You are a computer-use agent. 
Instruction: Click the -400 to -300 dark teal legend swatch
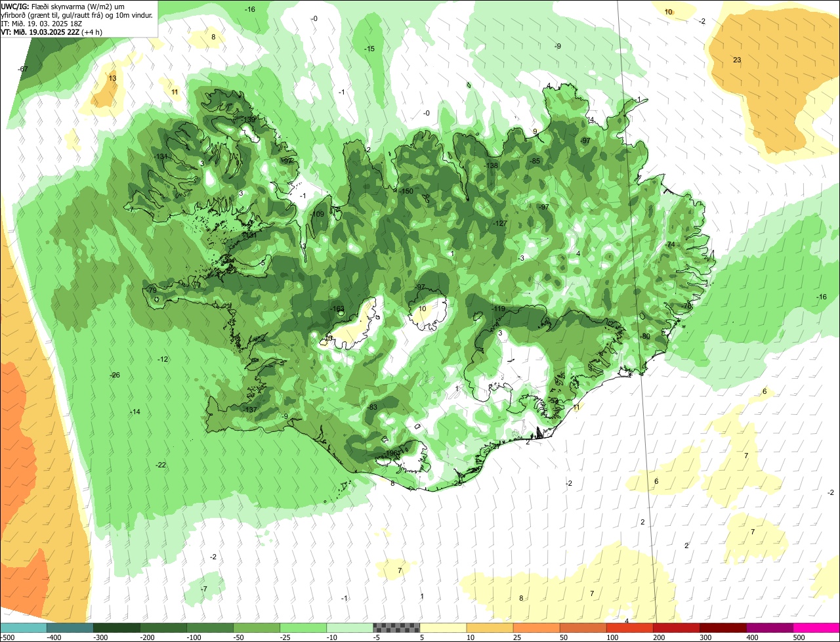[x=70, y=628]
